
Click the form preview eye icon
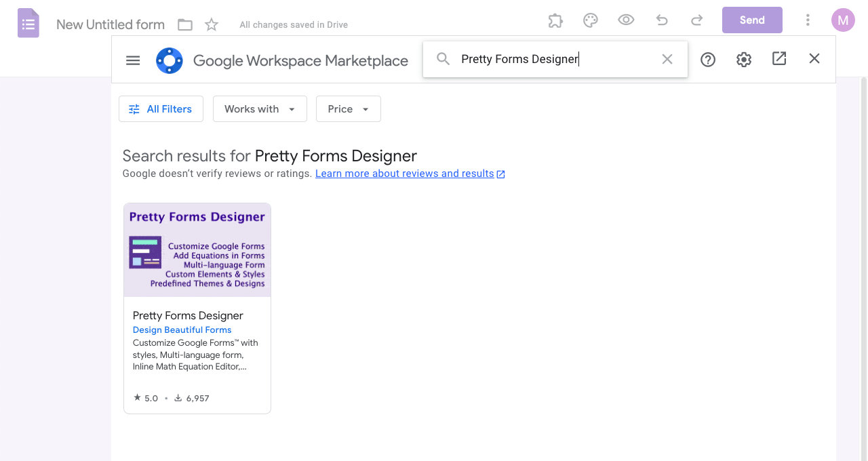click(626, 20)
